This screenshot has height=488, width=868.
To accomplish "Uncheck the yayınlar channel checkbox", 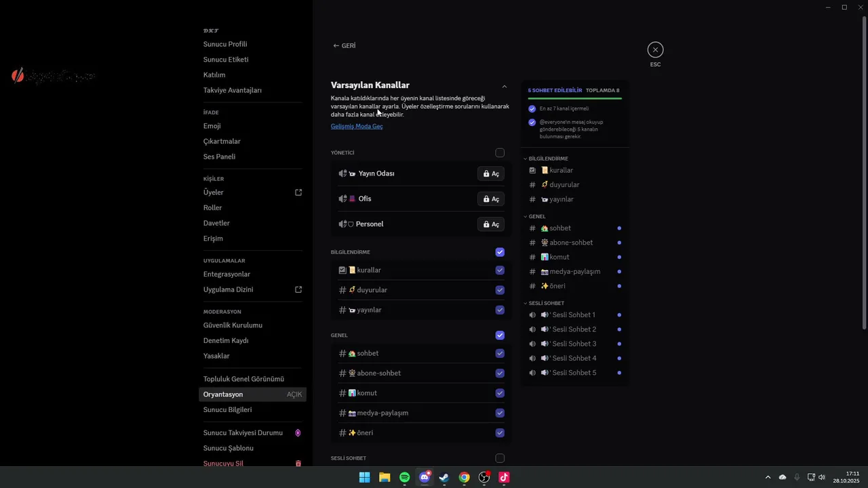I will click(x=500, y=310).
